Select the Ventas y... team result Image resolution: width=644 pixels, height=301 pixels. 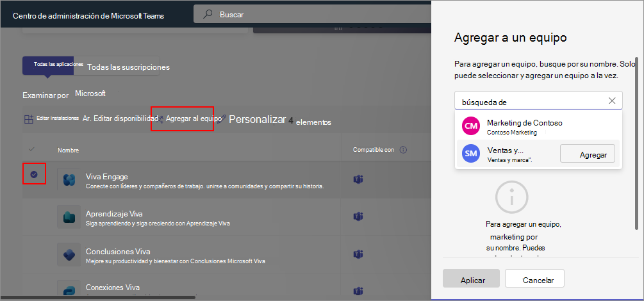538,154
